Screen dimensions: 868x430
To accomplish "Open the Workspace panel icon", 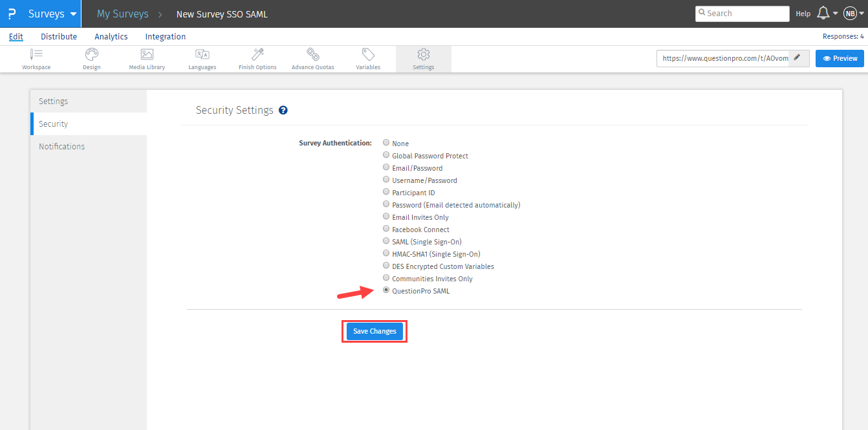I will pos(36,58).
